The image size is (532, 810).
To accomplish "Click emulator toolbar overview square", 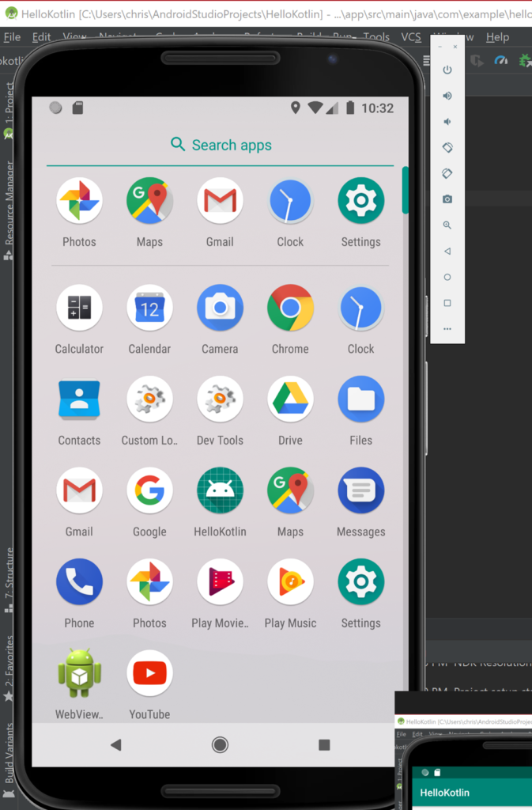I will click(x=447, y=303).
